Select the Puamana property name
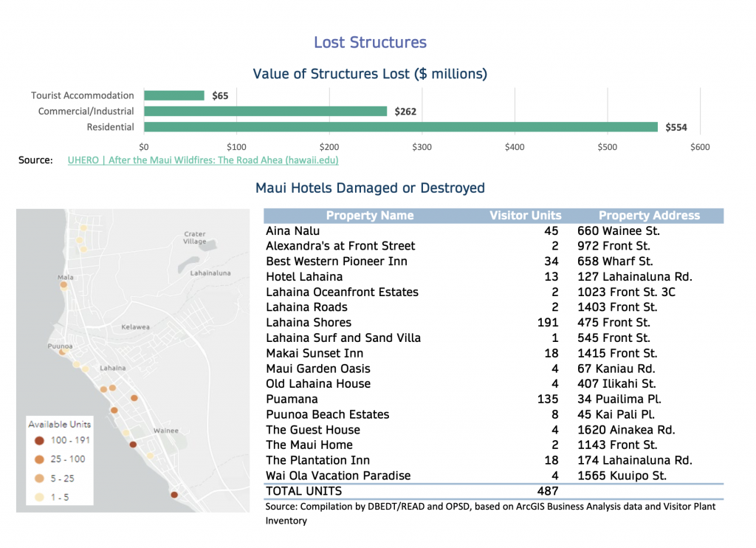 coord(292,400)
